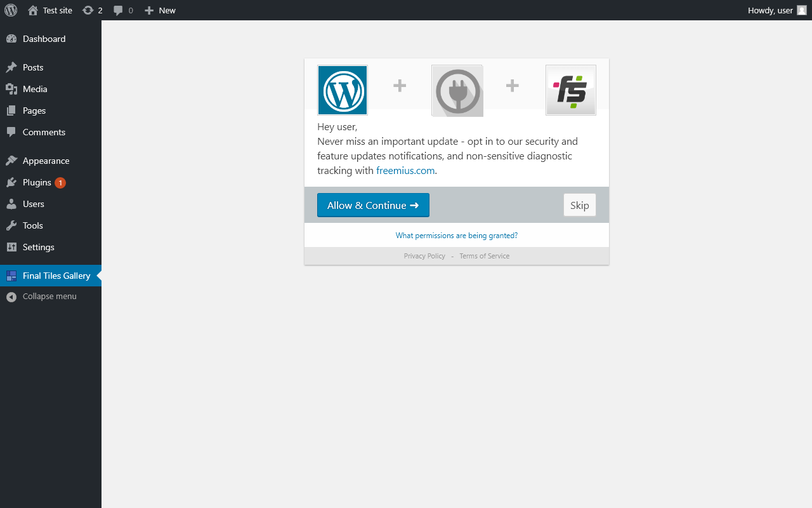The height and width of the screenshot is (508, 812).
Task: Select Final Tiles Gallery in the sidebar
Action: (x=51, y=276)
